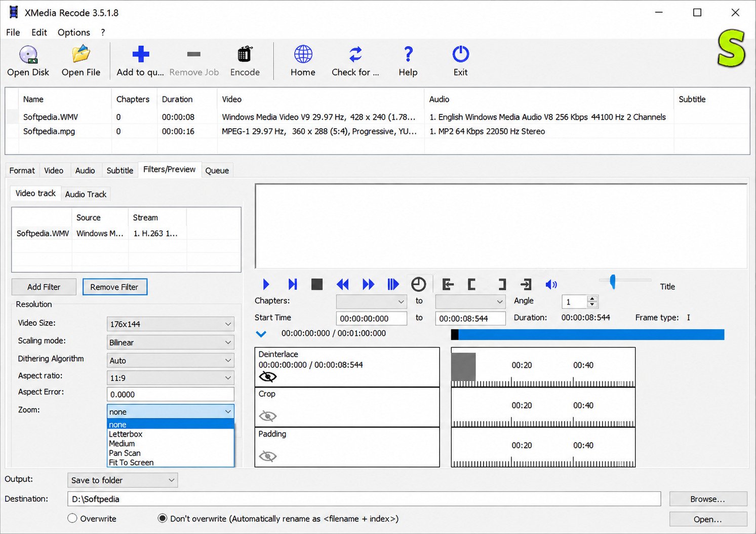Image resolution: width=756 pixels, height=534 pixels.
Task: Collapse the timeline with blue chevron
Action: coord(261,334)
